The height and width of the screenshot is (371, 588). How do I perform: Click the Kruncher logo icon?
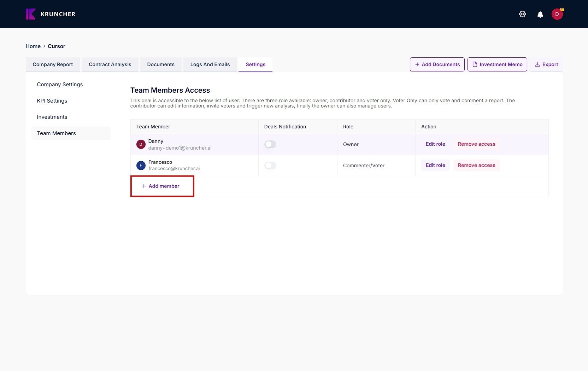tap(31, 14)
